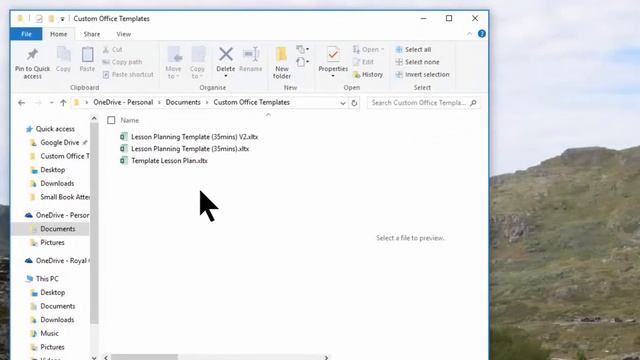
Task: Open the Quick Access Toolbar customize arrow
Action: 62,19
